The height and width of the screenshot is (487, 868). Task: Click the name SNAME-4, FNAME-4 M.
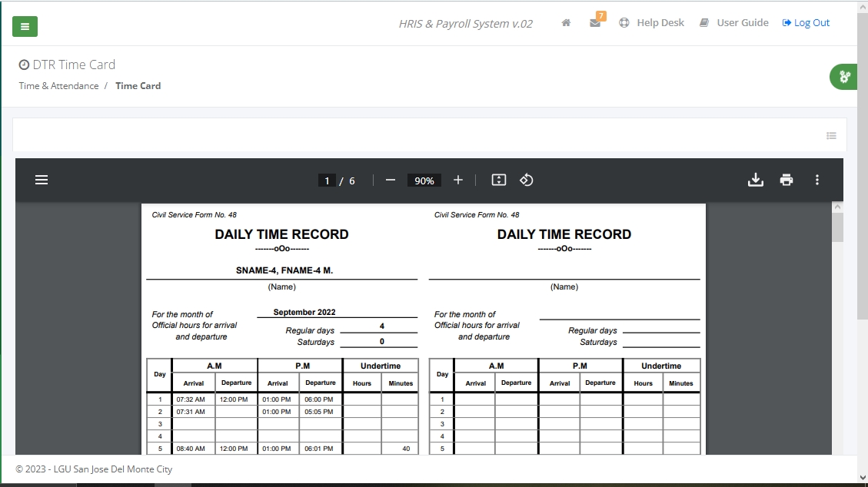coord(284,270)
